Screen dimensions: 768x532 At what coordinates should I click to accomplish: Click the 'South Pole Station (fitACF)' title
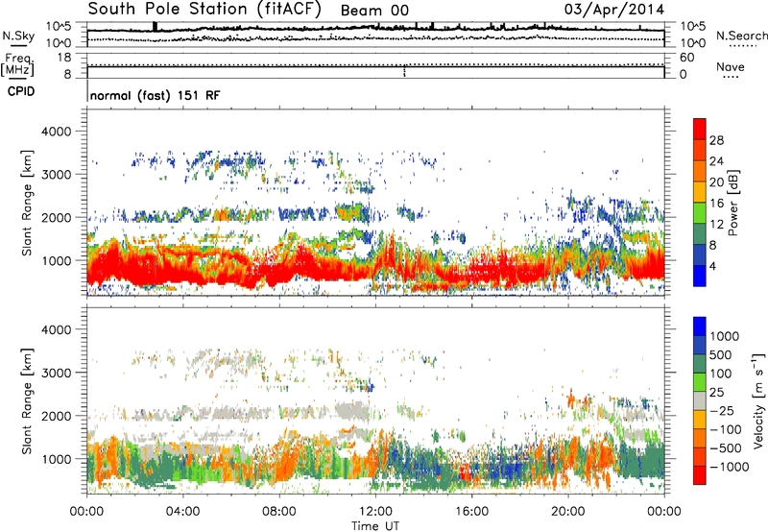tap(204, 9)
